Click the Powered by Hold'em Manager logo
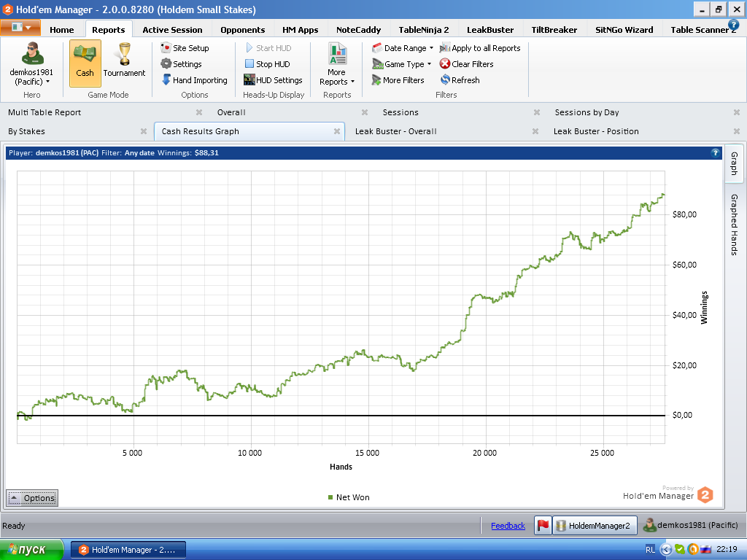This screenshot has width=747, height=560. click(x=668, y=494)
